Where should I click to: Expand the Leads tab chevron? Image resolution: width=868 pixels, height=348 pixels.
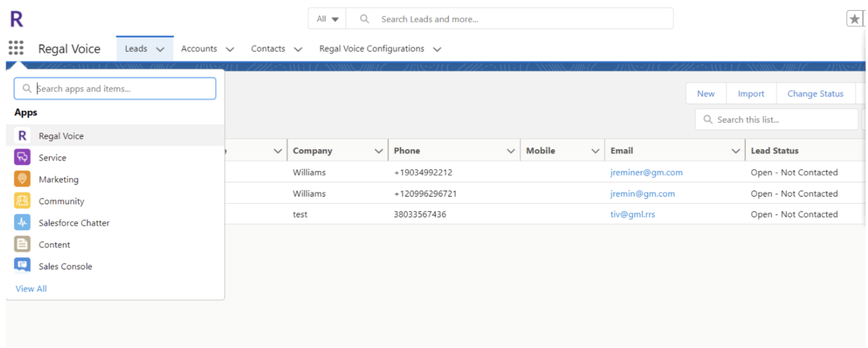pos(160,49)
